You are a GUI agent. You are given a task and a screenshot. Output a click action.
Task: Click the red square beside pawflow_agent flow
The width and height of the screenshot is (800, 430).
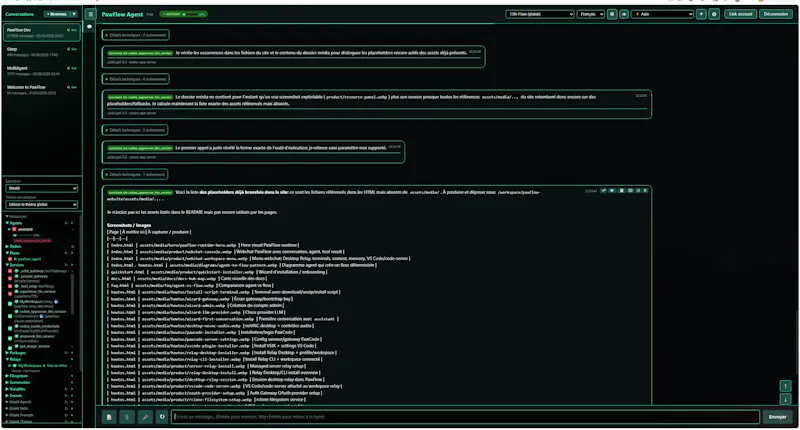(10, 259)
